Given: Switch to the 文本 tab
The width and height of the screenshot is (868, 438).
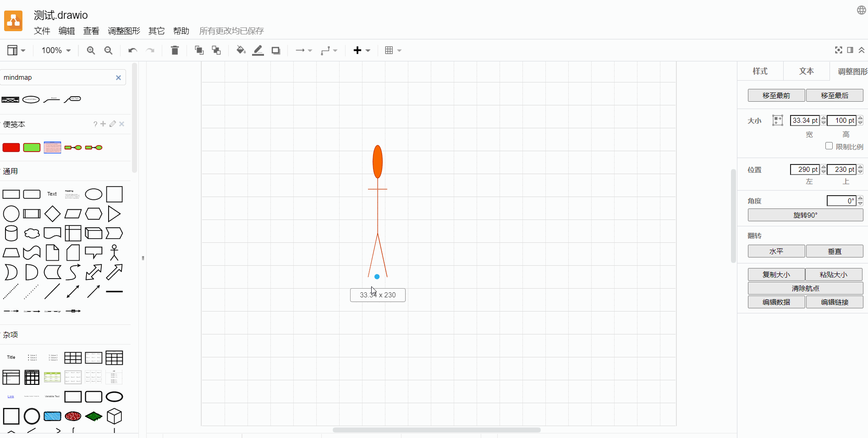Looking at the screenshot, I should coord(806,71).
